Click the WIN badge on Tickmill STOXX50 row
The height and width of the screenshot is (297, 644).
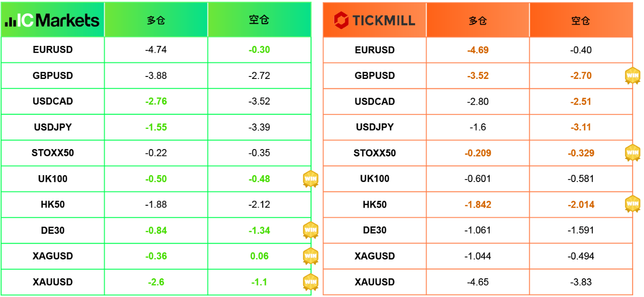pyautogui.click(x=633, y=153)
